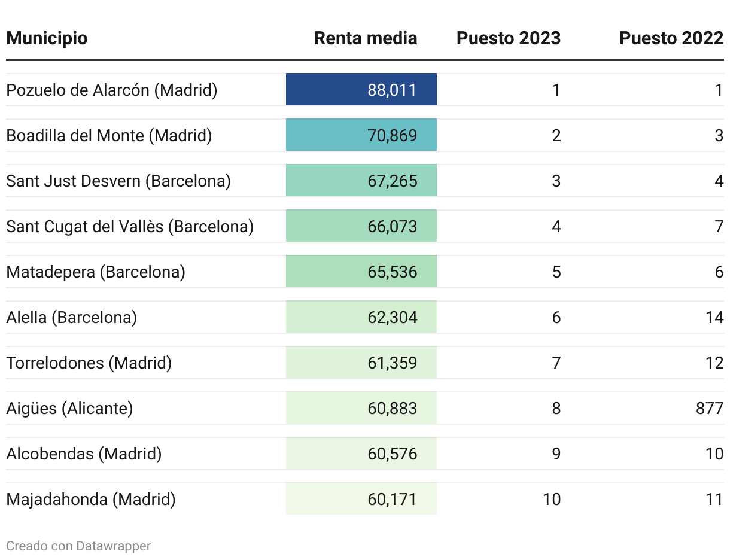Click the Alella (Barcelona) row label

click(x=71, y=317)
